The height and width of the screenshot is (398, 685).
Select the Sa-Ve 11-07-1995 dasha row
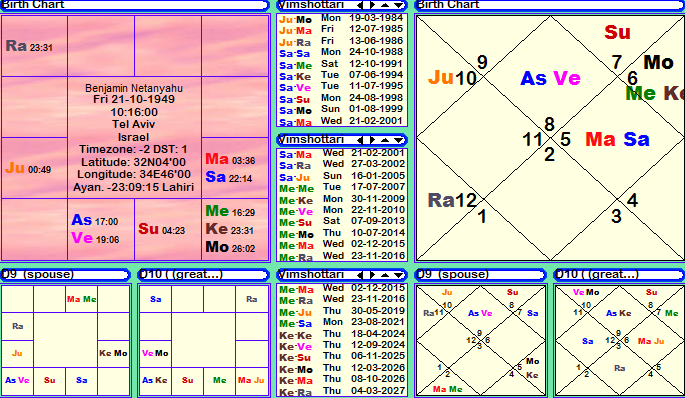pos(342,87)
